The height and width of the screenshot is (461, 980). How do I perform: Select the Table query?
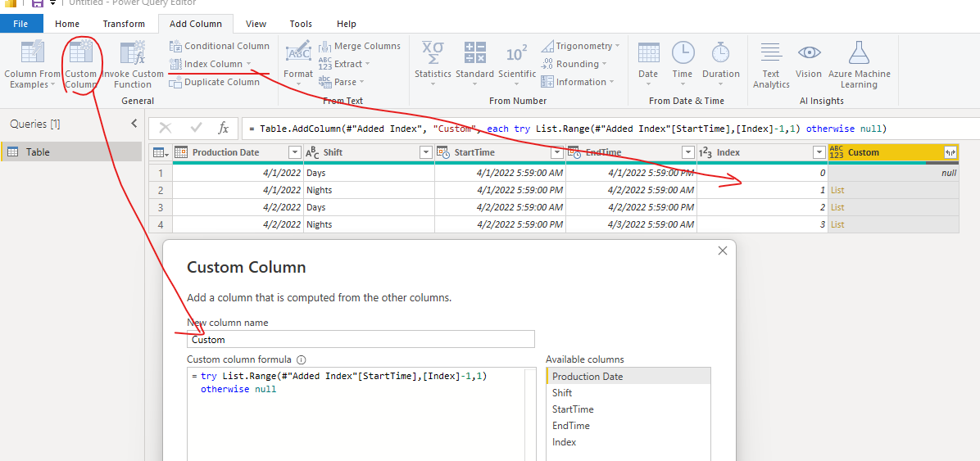72,151
